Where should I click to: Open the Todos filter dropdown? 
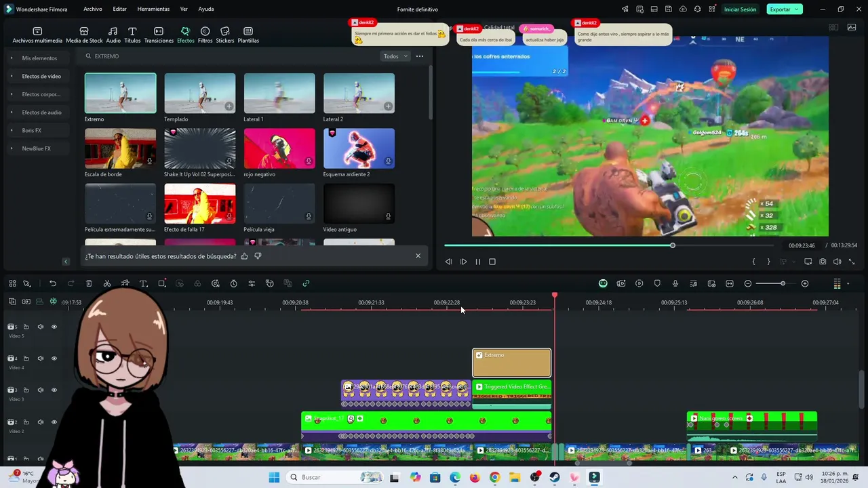tap(395, 56)
